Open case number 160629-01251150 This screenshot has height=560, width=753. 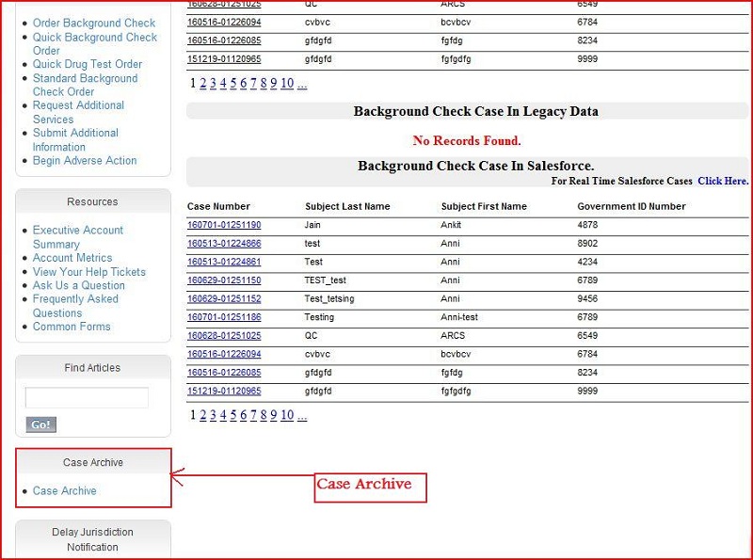coord(224,280)
